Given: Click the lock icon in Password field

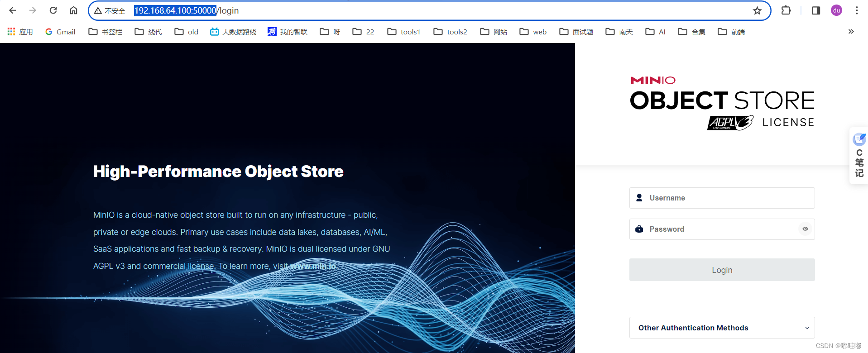Looking at the screenshot, I should tap(639, 229).
